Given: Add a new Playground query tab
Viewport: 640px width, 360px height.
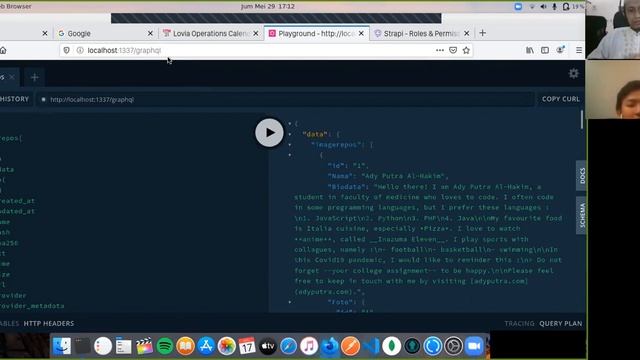Looking at the screenshot, I should pyautogui.click(x=34, y=77).
